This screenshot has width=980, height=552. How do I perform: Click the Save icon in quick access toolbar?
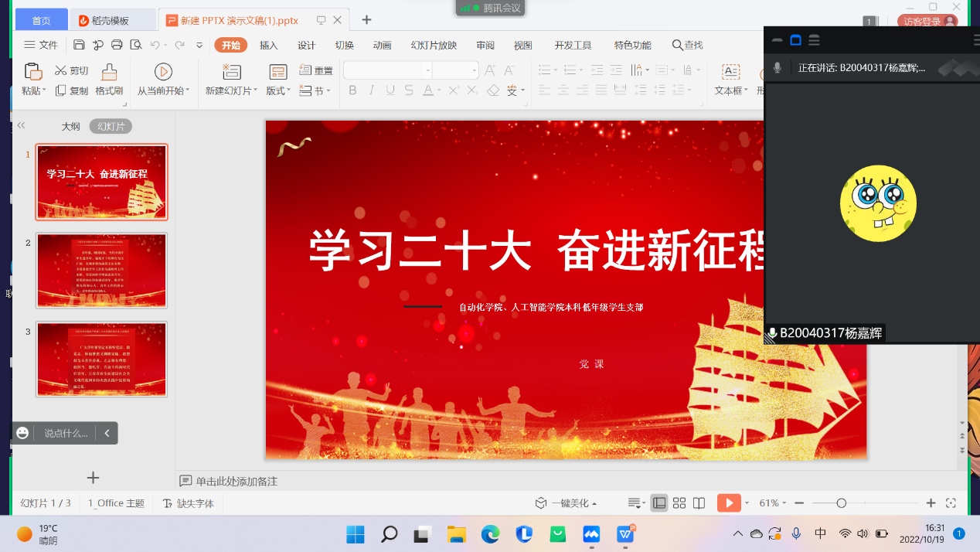[x=79, y=45]
